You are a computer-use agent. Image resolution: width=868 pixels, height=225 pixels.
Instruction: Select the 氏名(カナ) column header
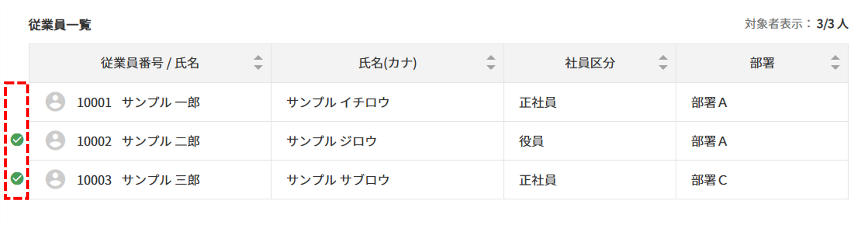point(387,63)
